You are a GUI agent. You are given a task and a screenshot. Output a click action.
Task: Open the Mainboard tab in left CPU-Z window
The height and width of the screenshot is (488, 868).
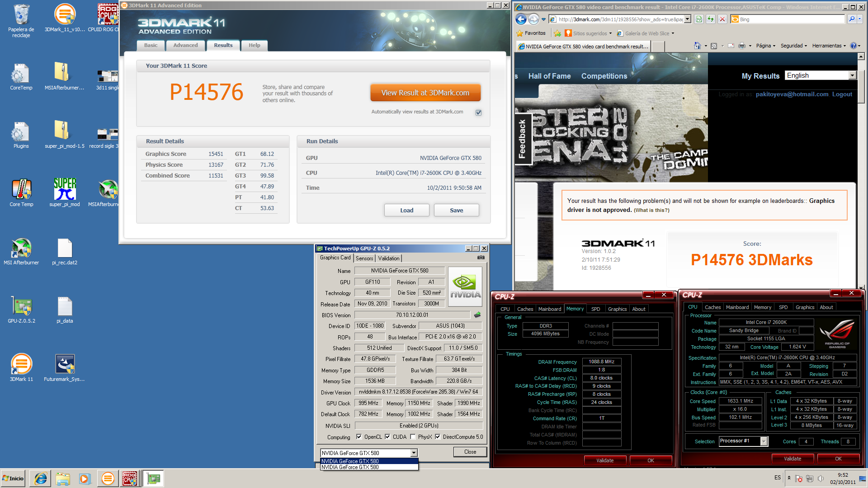point(550,309)
